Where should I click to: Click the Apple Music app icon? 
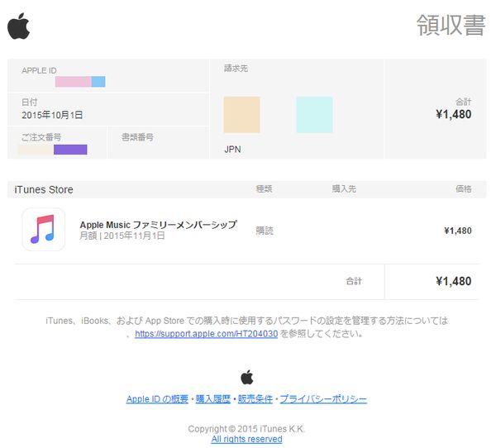[43, 229]
